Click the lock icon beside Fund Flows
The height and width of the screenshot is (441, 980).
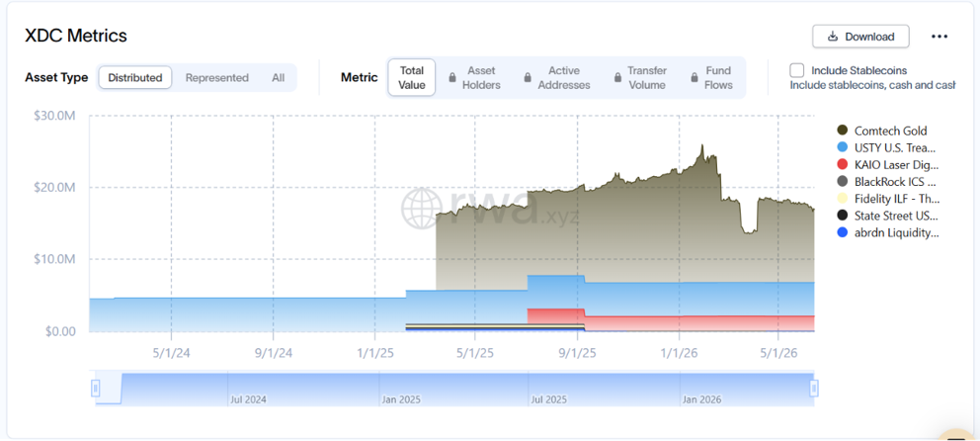click(694, 78)
